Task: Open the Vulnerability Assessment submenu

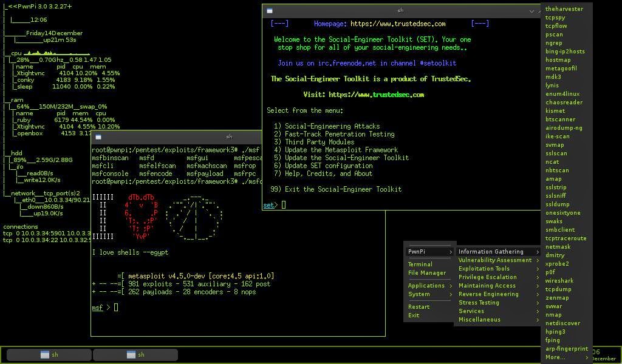Action: [498, 260]
